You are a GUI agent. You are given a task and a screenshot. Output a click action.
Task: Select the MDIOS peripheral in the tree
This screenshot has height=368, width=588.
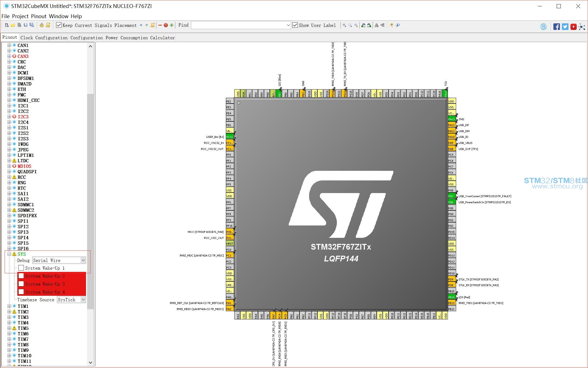point(24,166)
